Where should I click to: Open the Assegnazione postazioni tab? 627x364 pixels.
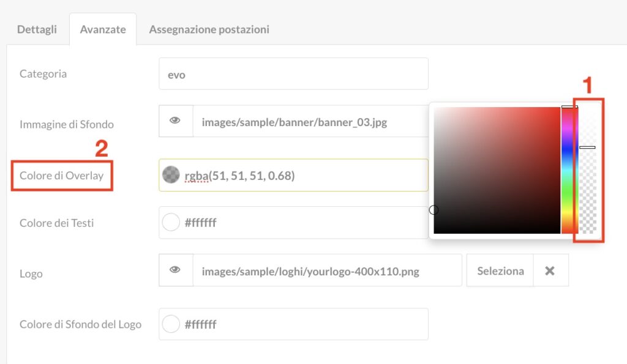(x=209, y=29)
